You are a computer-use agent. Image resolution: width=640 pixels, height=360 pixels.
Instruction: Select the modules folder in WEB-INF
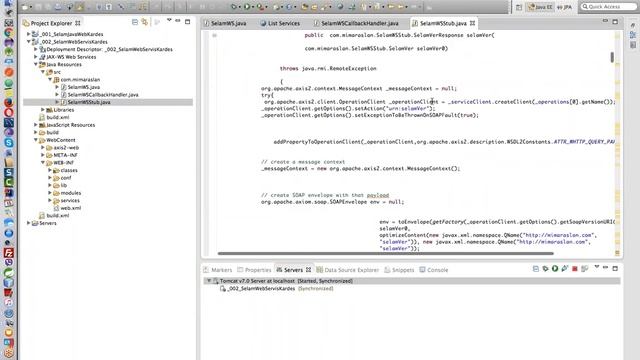[71, 193]
